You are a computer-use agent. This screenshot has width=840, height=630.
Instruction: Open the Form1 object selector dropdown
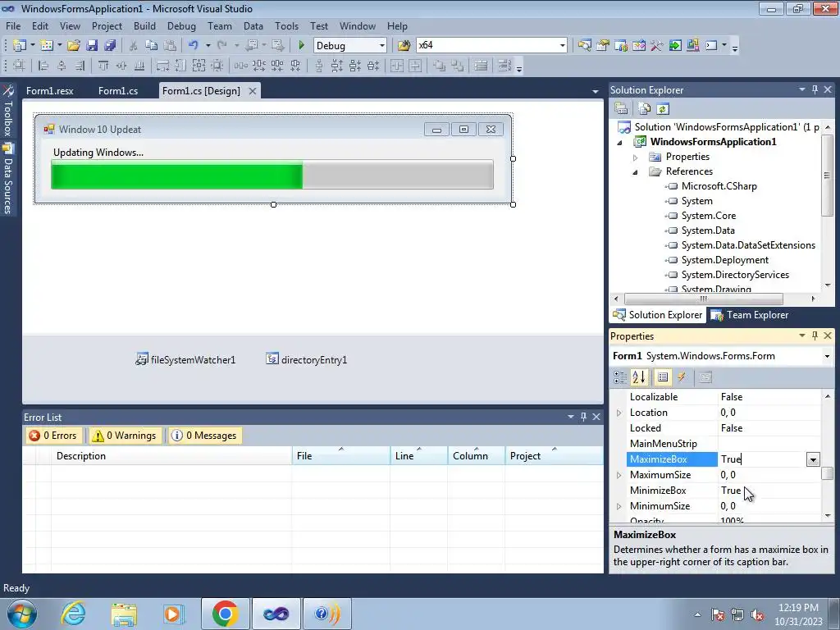(827, 356)
